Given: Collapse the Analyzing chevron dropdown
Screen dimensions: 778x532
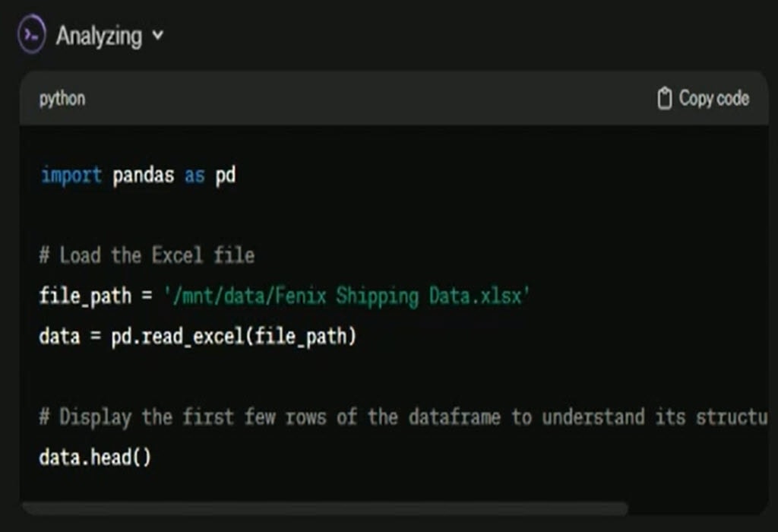Looking at the screenshot, I should click(158, 35).
